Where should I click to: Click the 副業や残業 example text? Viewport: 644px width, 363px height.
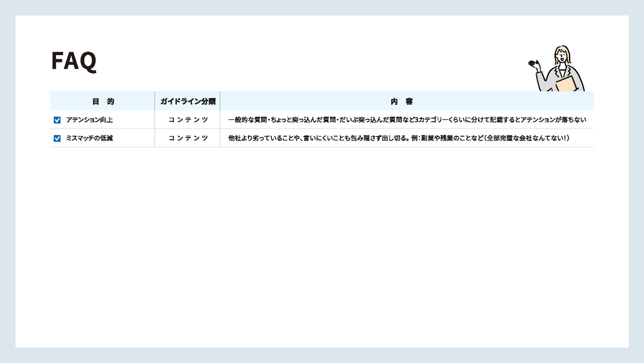[437, 138]
